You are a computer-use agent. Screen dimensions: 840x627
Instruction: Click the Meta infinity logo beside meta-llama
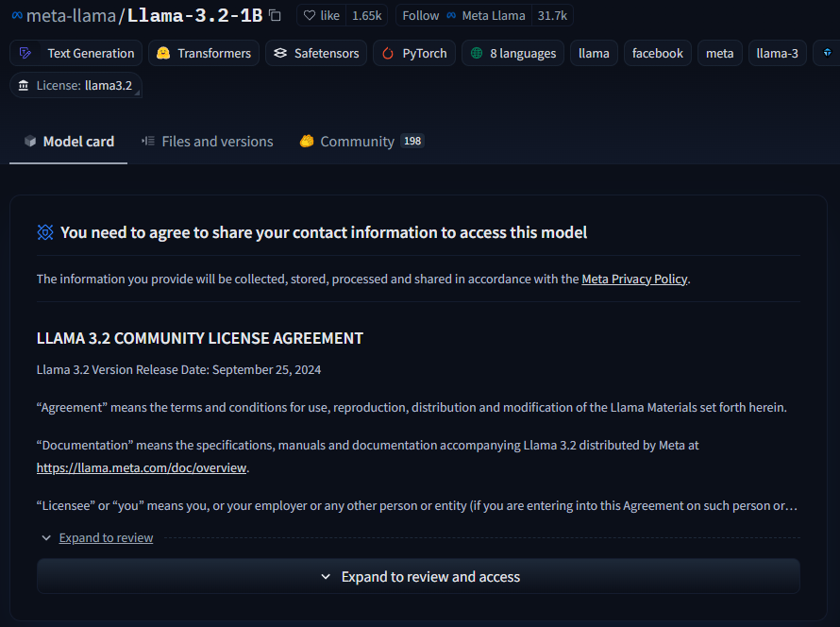pyautogui.click(x=17, y=15)
